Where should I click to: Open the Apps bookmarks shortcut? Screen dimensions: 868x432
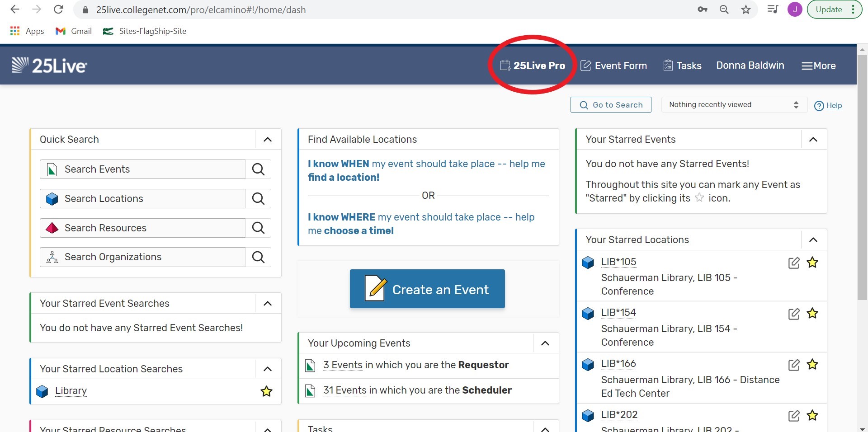[27, 31]
